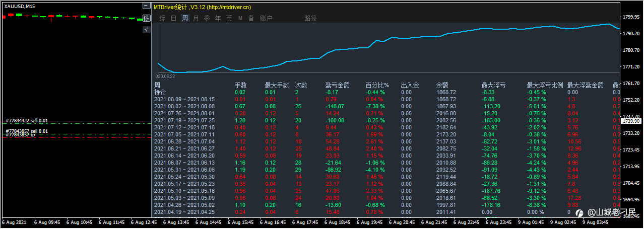Click the #77843857 tp line label

pyautogui.click(x=21, y=135)
